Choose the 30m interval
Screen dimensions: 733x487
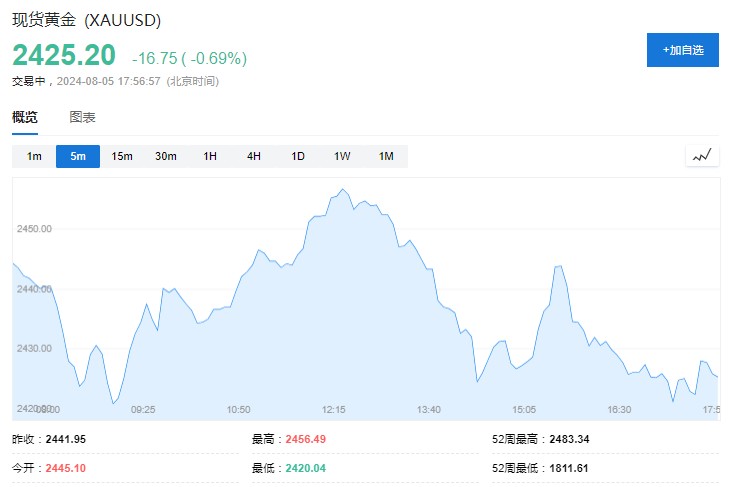point(166,156)
